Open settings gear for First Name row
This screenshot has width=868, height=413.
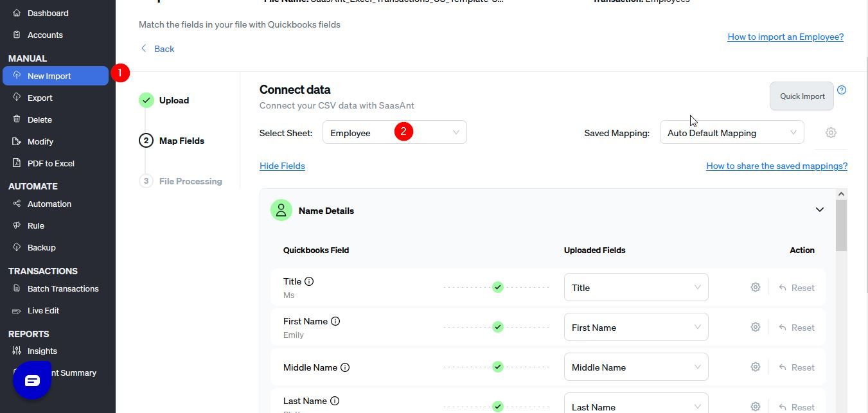point(756,327)
